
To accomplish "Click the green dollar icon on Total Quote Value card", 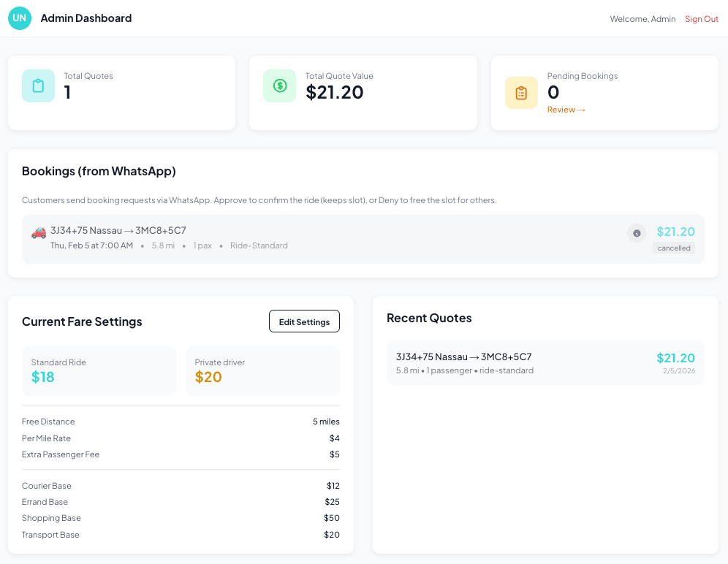I will tap(279, 85).
